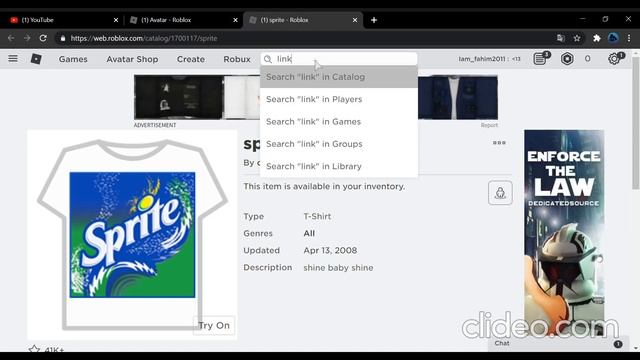The width and height of the screenshot is (640, 360).
Task: Open the Games nav link
Action: click(73, 59)
